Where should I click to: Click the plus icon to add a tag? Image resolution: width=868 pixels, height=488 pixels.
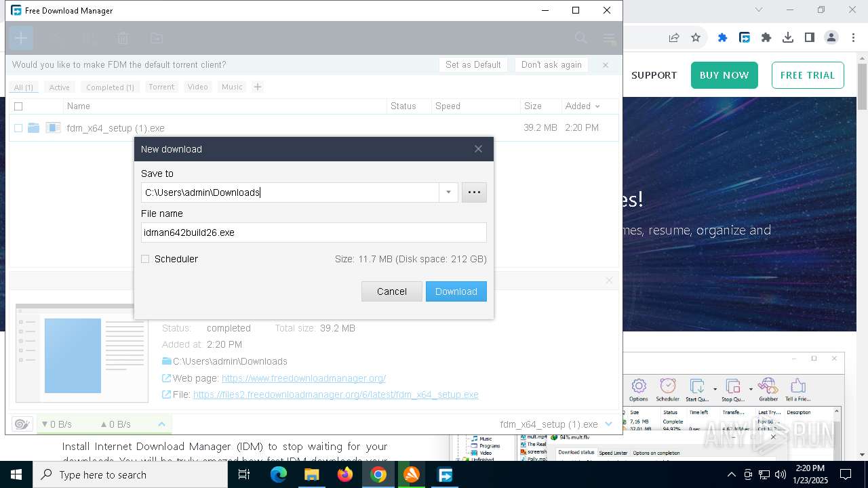[x=258, y=87]
